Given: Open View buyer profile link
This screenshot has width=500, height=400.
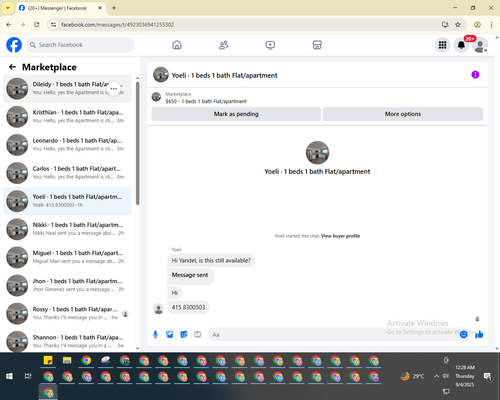Looking at the screenshot, I should (340, 236).
